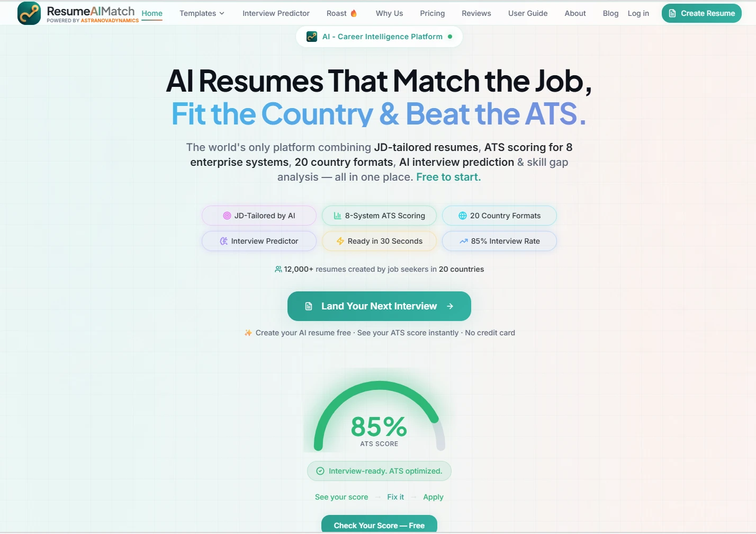Click the flame icon beside Roast
Screen dimensions: 756x534
(x=354, y=13)
